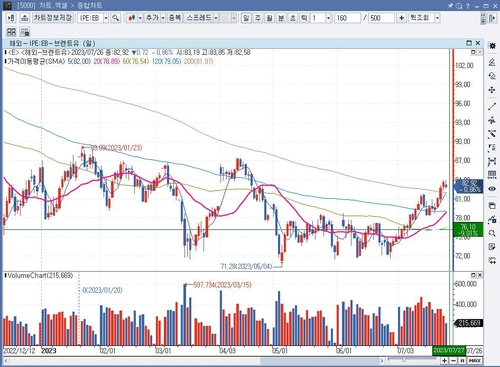Maximize the price chart pane
This screenshot has height=367, width=500.
473,52
